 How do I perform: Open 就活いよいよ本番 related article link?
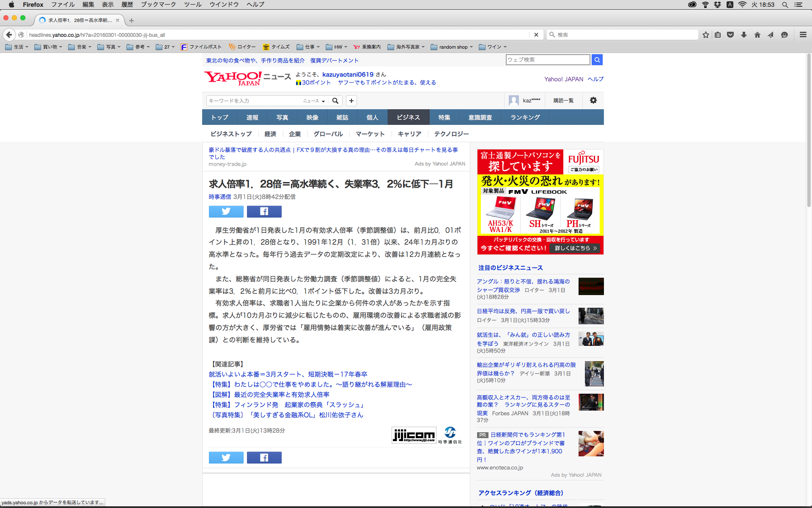[288, 374]
